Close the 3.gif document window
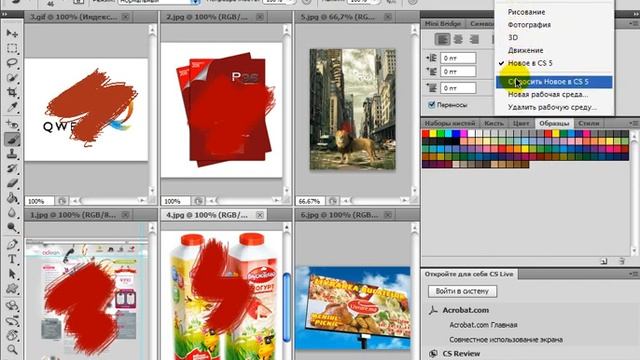Image resolution: width=640 pixels, height=360 pixels. point(125,17)
